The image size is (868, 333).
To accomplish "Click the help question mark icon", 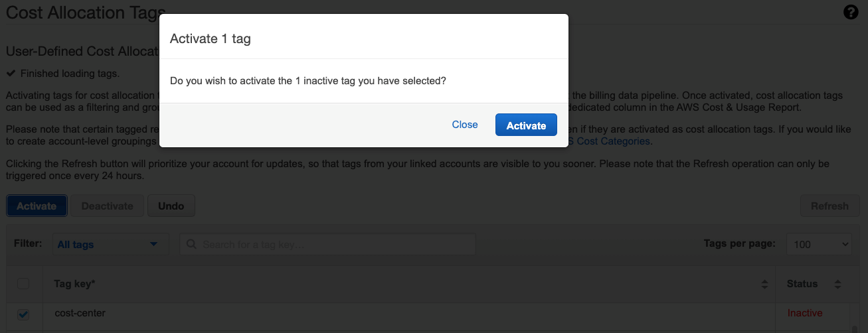I will click(851, 12).
